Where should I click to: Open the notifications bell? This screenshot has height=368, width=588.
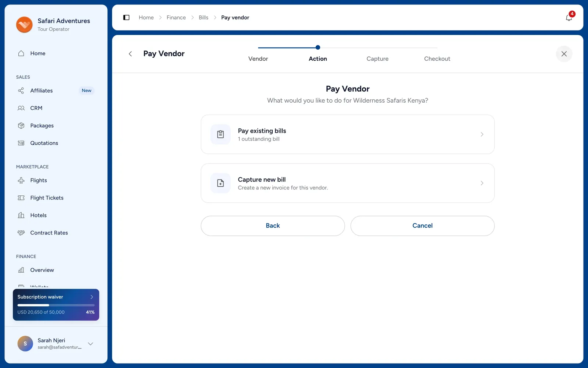click(569, 17)
